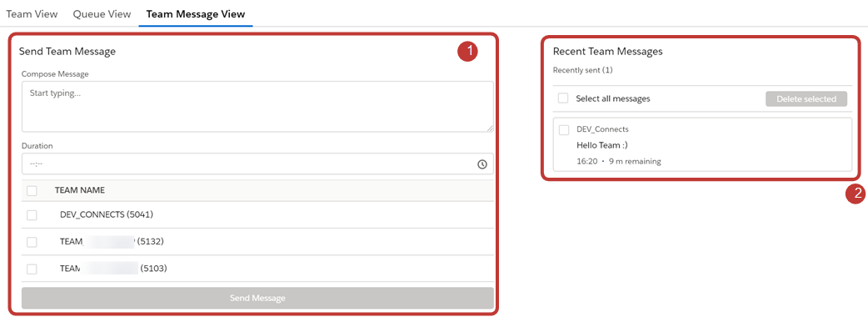Check Select all messages checkbox
Image resolution: width=868 pixels, height=317 pixels.
[563, 98]
